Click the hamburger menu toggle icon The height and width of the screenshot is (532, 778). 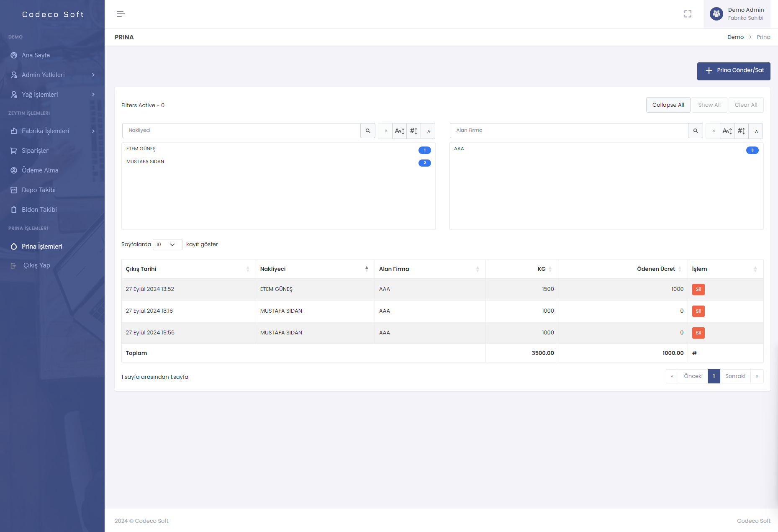121,14
